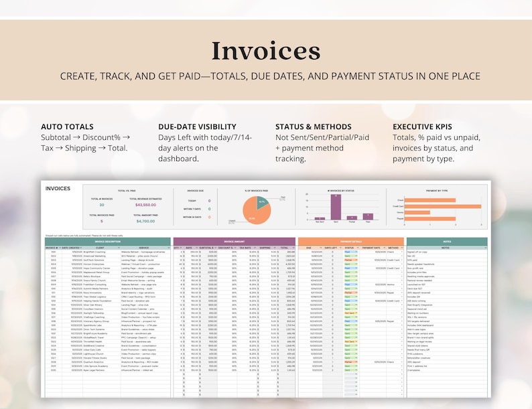The width and height of the screenshot is (532, 409).
Task: Click the DUE-DATE VISIBILITY feature heading
Action: tap(197, 127)
